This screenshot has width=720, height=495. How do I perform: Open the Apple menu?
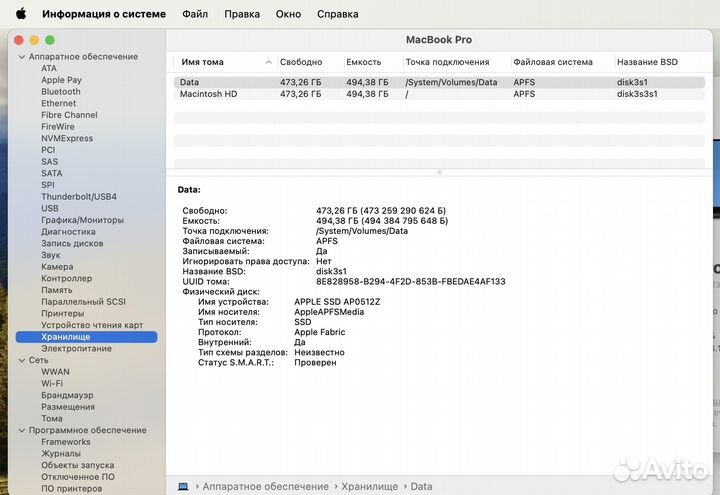(21, 14)
